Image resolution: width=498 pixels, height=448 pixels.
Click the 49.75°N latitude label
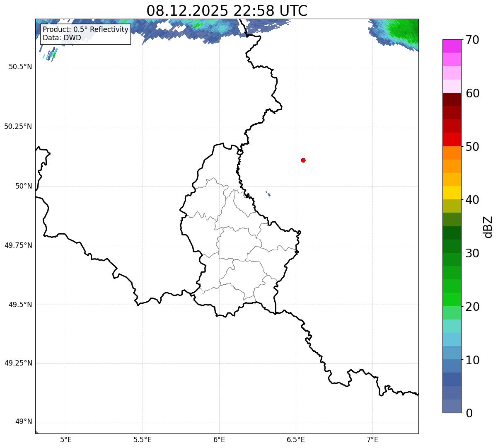point(18,245)
